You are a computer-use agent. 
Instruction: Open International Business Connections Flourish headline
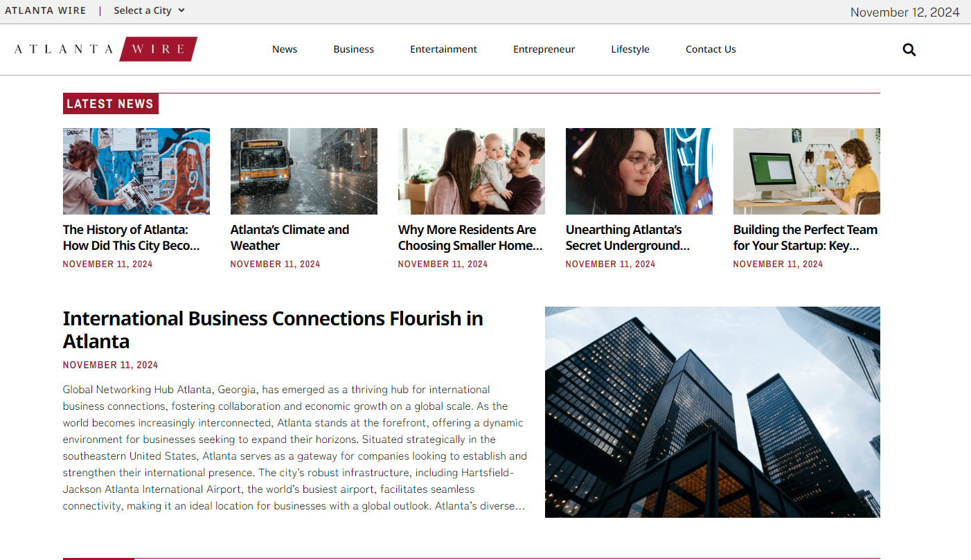(273, 329)
